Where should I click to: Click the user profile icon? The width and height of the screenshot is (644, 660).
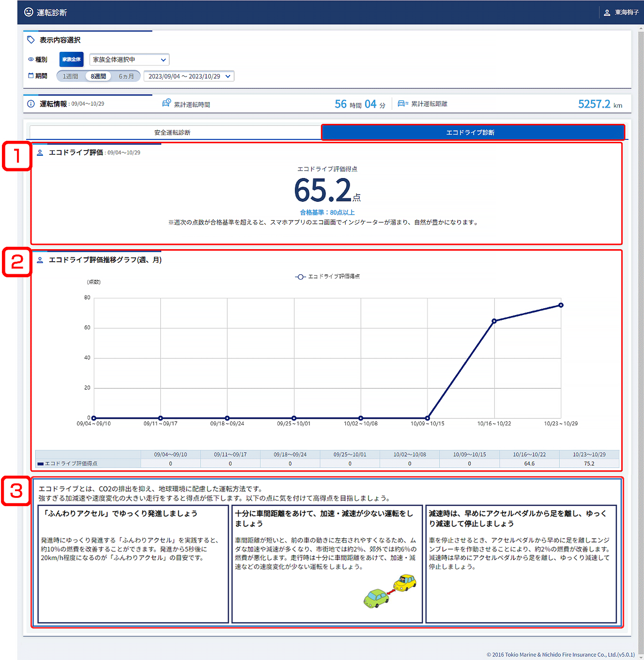point(607,13)
